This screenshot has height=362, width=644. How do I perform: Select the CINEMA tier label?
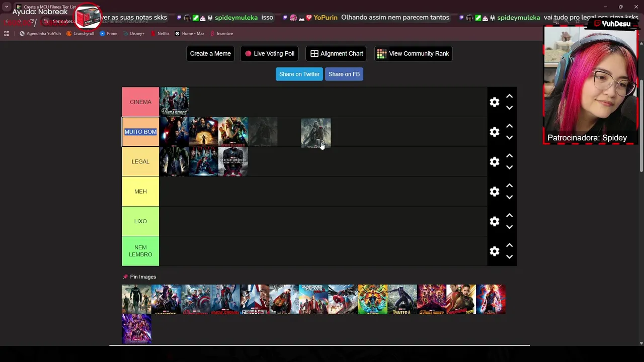(140, 102)
